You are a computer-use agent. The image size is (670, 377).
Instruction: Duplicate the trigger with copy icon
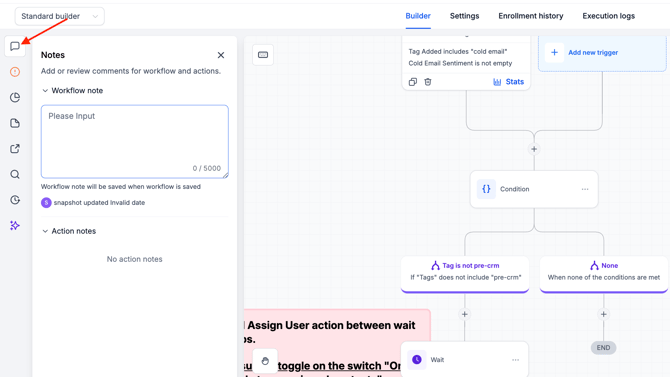click(413, 82)
